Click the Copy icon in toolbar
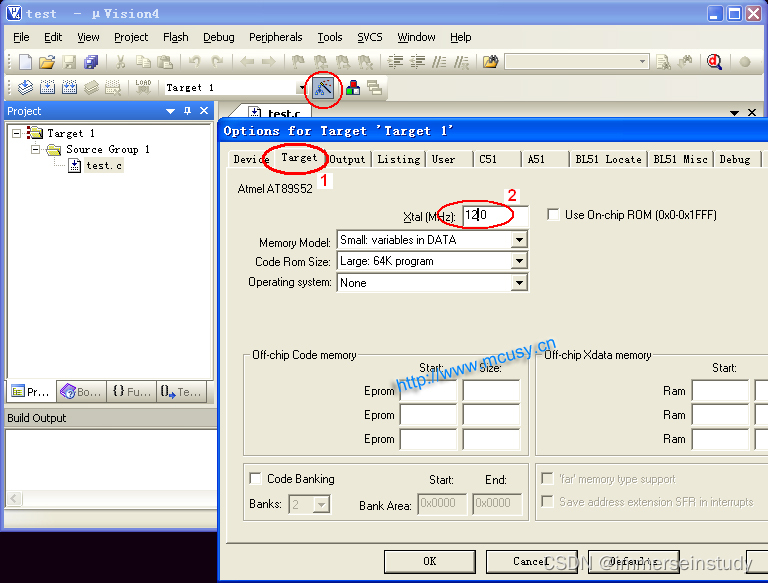The width and height of the screenshot is (768, 583). click(143, 62)
